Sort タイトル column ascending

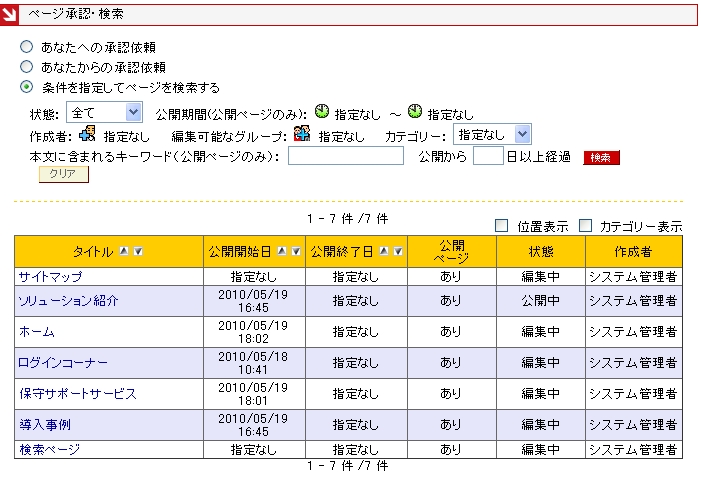pyautogui.click(x=124, y=251)
